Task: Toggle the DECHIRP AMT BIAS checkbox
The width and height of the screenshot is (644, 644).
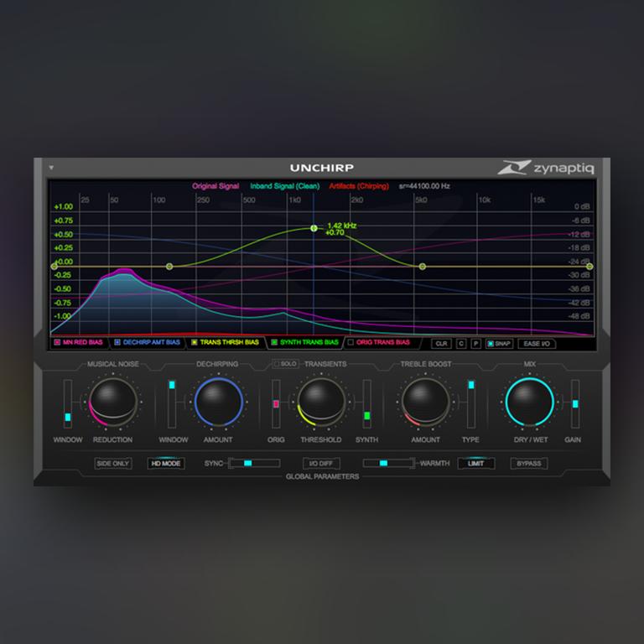Action: point(117,342)
